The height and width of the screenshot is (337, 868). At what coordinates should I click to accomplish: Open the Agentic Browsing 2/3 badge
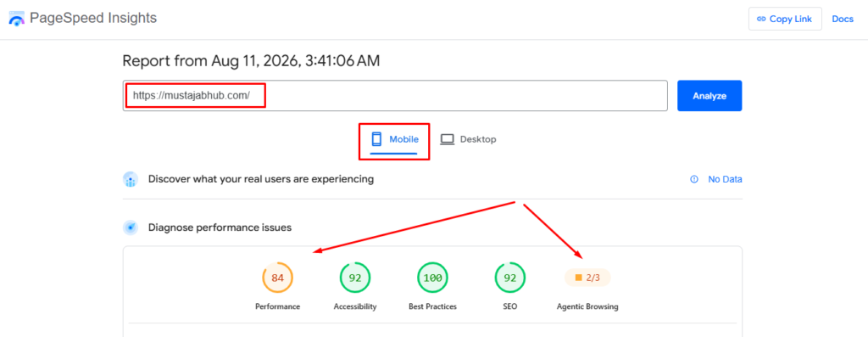pyautogui.click(x=587, y=278)
